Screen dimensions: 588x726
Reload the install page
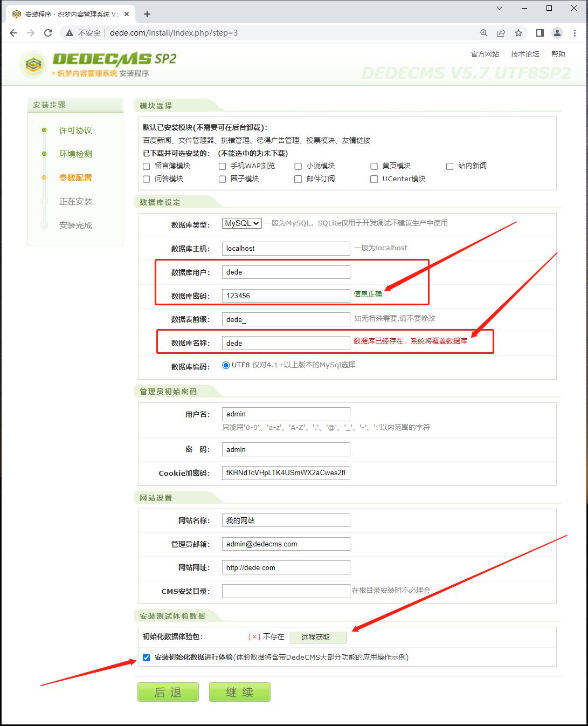48,33
